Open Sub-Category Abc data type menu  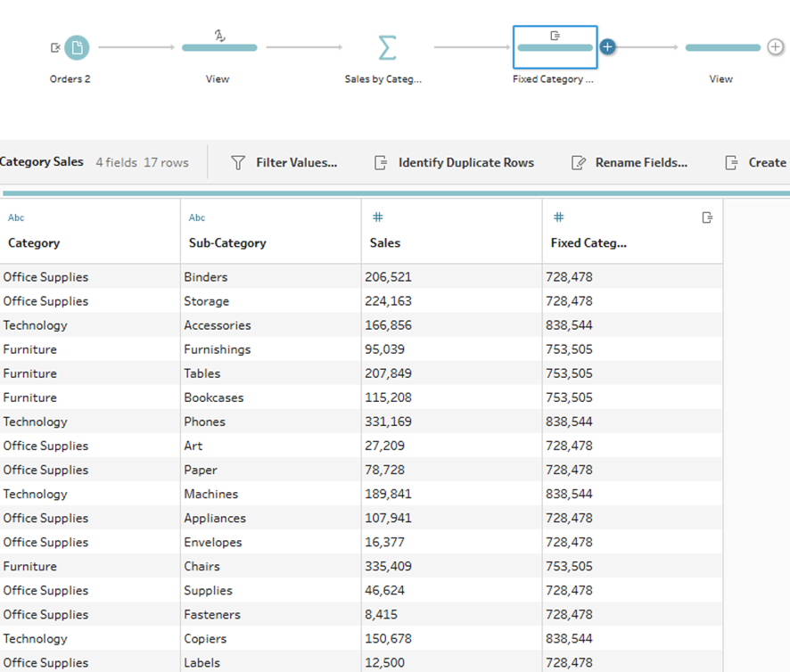[197, 217]
